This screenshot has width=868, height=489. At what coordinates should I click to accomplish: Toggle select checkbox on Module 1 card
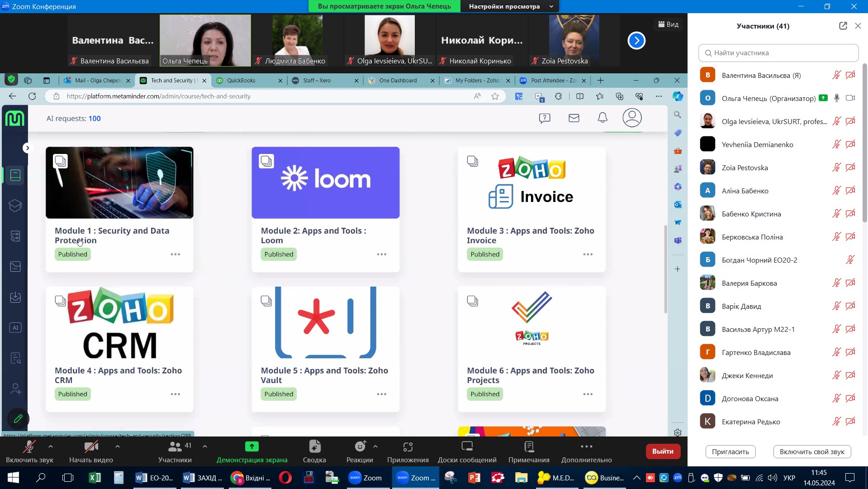(60, 161)
